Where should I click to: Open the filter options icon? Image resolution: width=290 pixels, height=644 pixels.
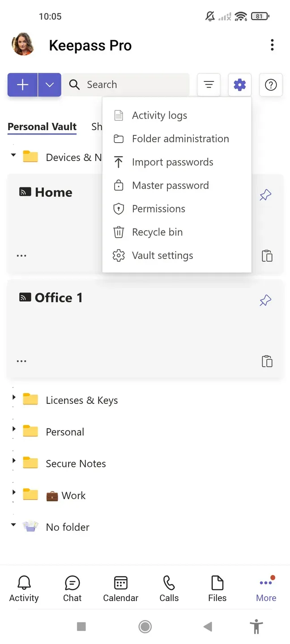[209, 85]
